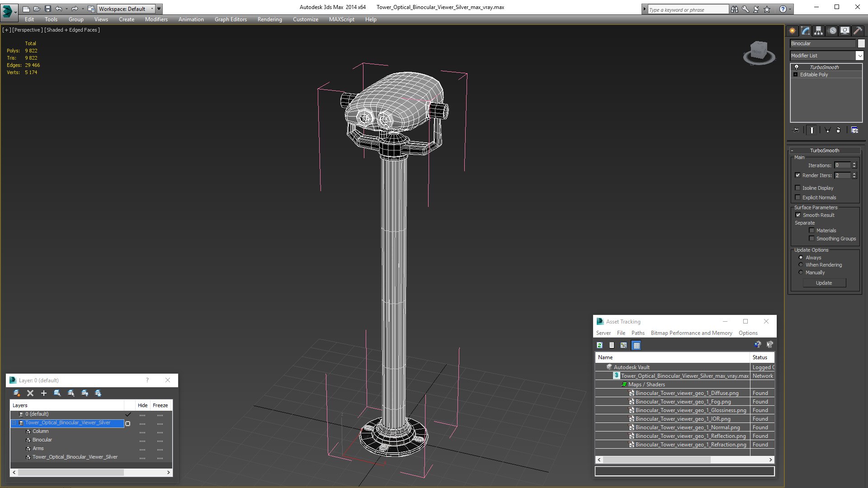Select the Always update option

(x=801, y=258)
